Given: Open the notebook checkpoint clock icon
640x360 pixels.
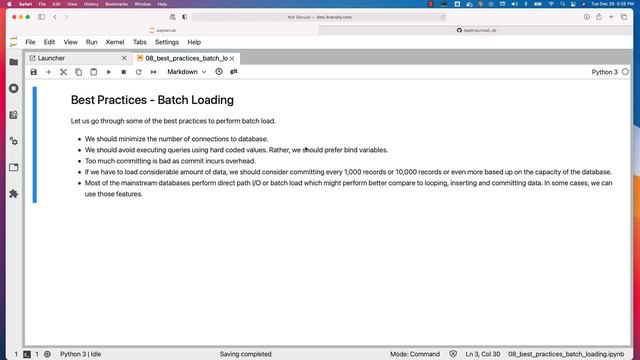Looking at the screenshot, I should (x=219, y=72).
